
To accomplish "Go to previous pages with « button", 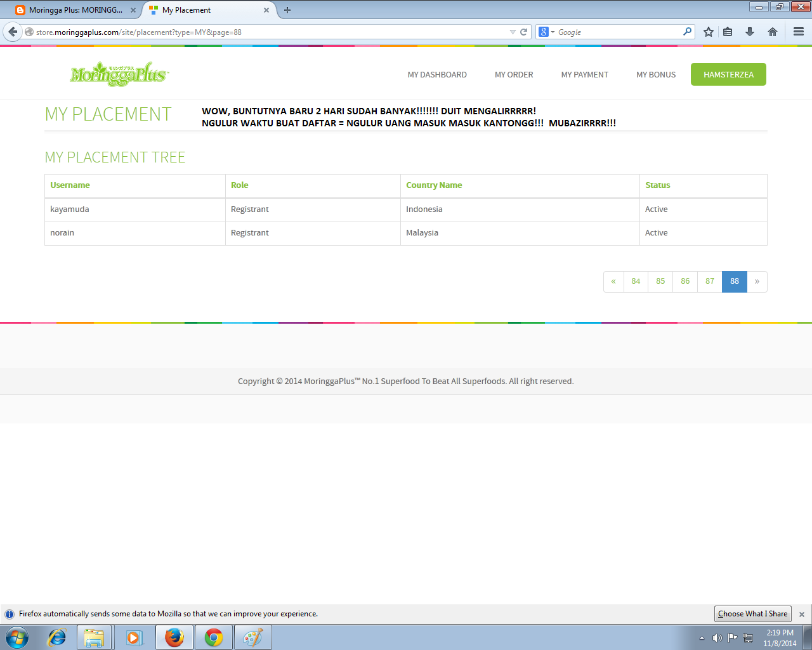I will click(x=613, y=281).
